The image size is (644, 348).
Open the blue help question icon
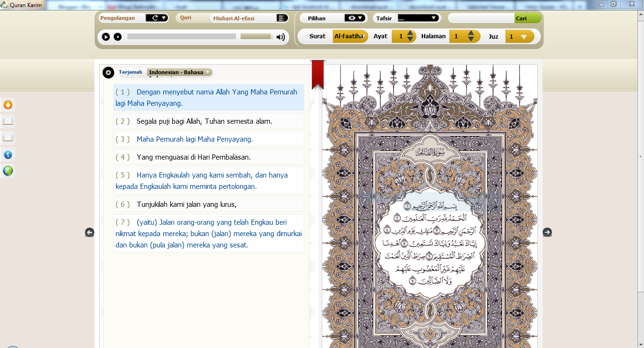coord(8,154)
